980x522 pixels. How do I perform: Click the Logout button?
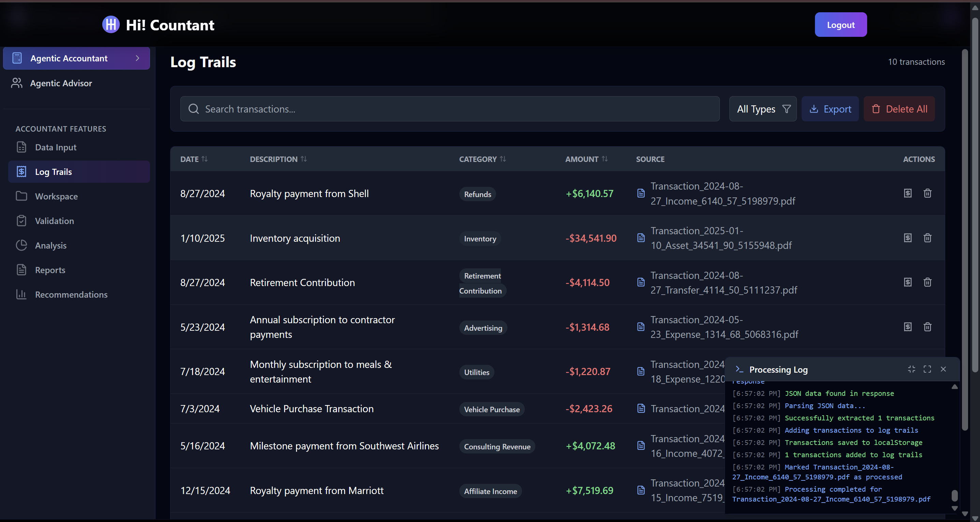(x=841, y=25)
